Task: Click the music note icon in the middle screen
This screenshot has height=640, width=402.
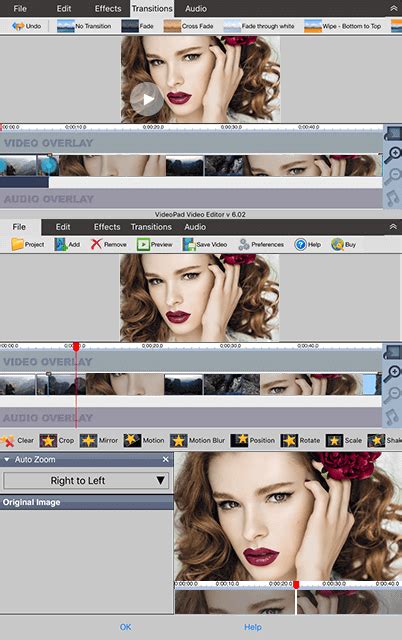Action: (x=392, y=417)
